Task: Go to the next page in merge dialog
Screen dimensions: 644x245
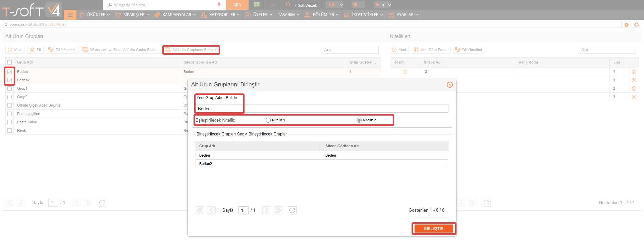Action: 266,210
